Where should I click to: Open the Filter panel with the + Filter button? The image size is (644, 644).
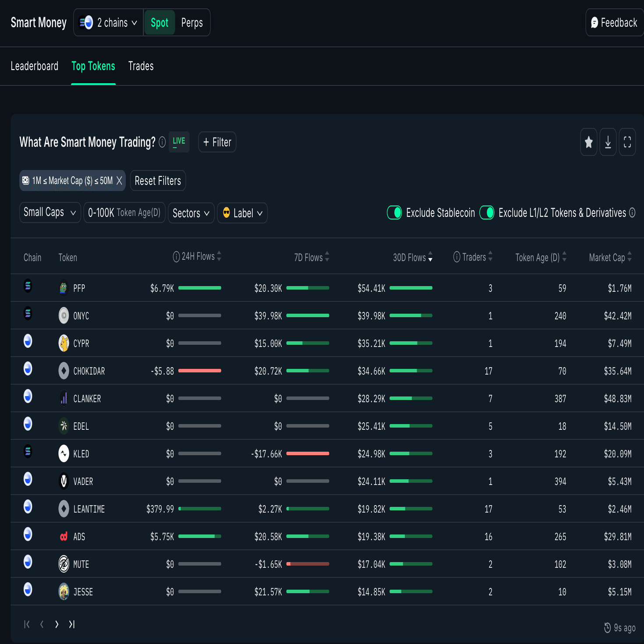(x=217, y=142)
